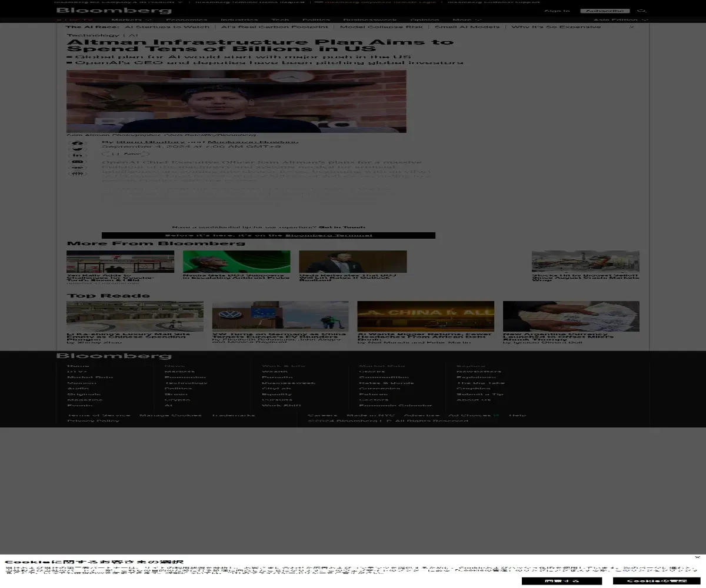Open Model Collapse Risk link
Viewport: 706px width, 588px height.
(x=381, y=27)
